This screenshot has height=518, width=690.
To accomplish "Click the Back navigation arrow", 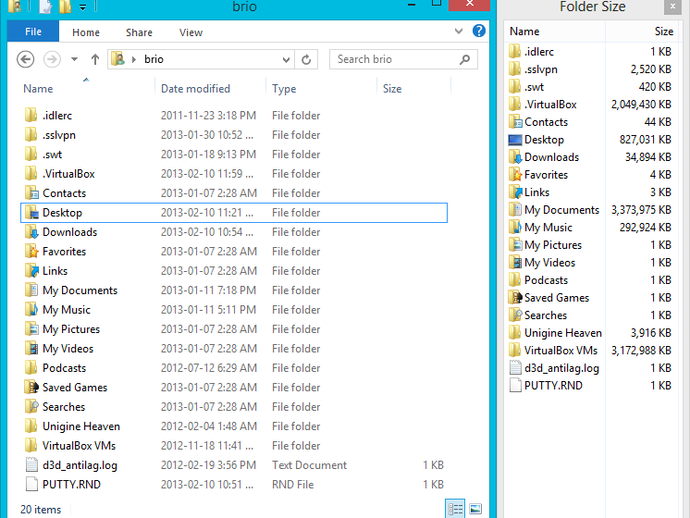I will pyautogui.click(x=26, y=59).
